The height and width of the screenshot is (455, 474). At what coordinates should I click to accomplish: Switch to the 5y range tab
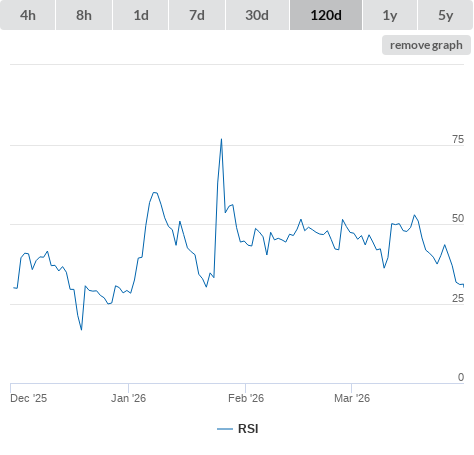(445, 15)
